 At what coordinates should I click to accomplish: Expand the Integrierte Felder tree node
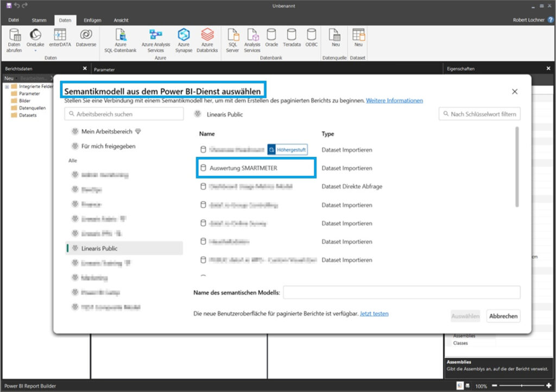click(x=7, y=87)
